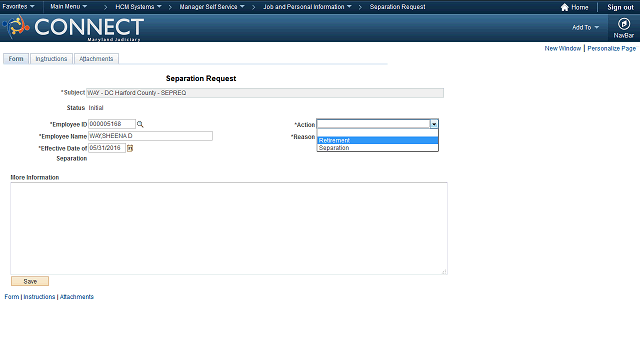Click the bottom Attachments link
The height and width of the screenshot is (360, 640).
tap(77, 297)
